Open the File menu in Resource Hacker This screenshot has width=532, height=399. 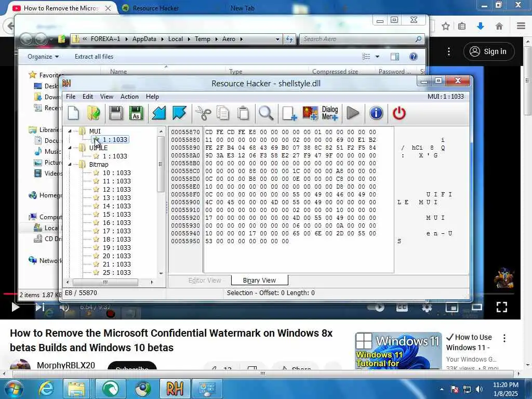(x=71, y=97)
